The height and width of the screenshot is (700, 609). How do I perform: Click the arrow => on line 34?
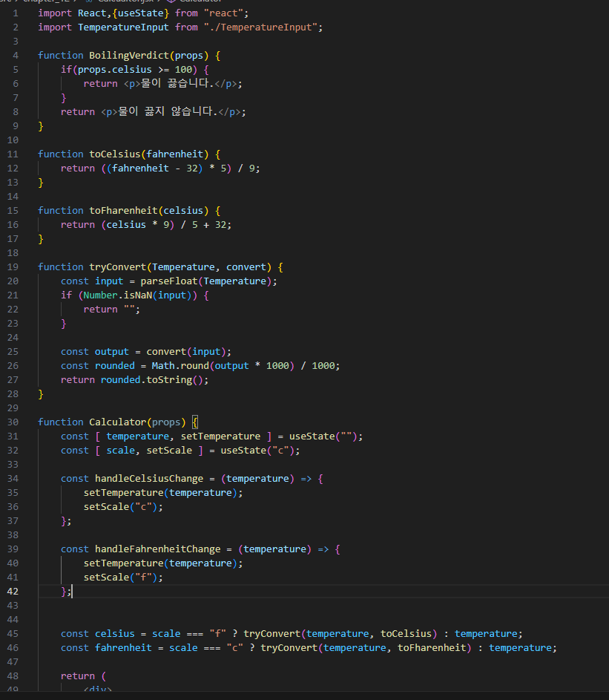[306, 479]
